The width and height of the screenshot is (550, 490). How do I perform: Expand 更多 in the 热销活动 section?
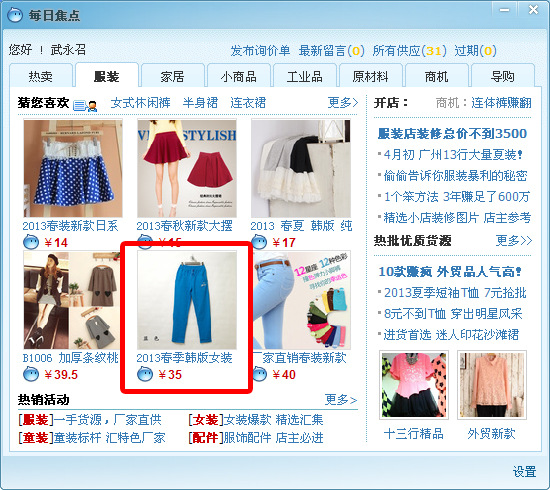click(341, 400)
